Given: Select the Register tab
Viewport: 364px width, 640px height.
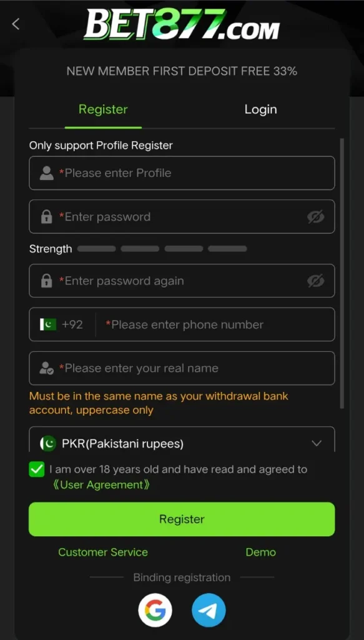Looking at the screenshot, I should click(103, 109).
